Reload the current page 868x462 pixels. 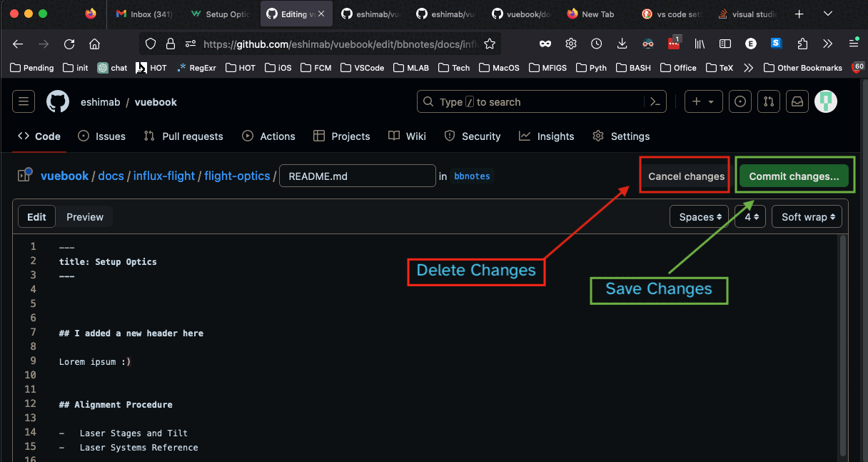click(x=69, y=44)
